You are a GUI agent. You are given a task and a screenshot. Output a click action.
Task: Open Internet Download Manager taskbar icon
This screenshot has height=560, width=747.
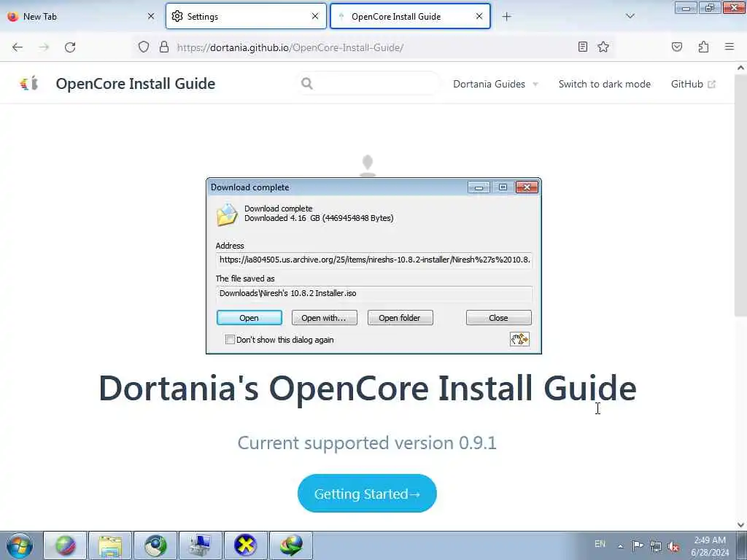coord(290,545)
